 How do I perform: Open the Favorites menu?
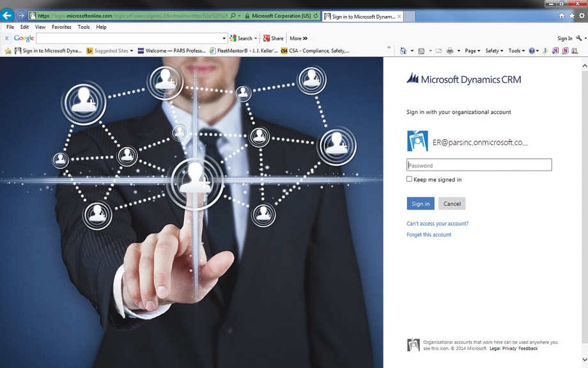61,27
